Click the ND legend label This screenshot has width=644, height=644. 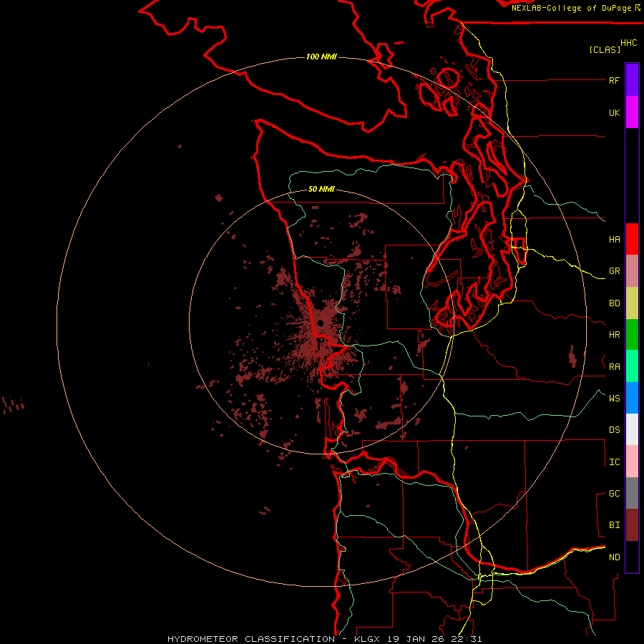click(x=614, y=557)
